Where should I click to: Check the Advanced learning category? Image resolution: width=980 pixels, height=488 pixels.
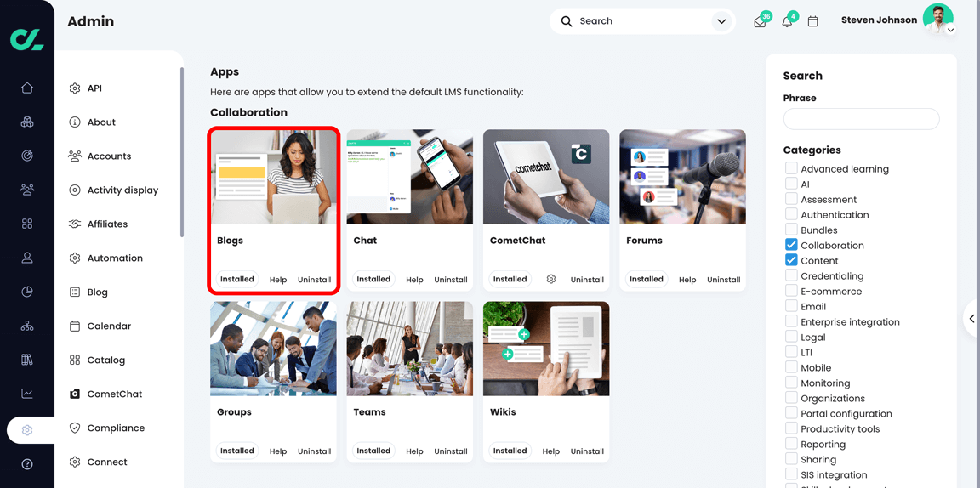point(791,168)
